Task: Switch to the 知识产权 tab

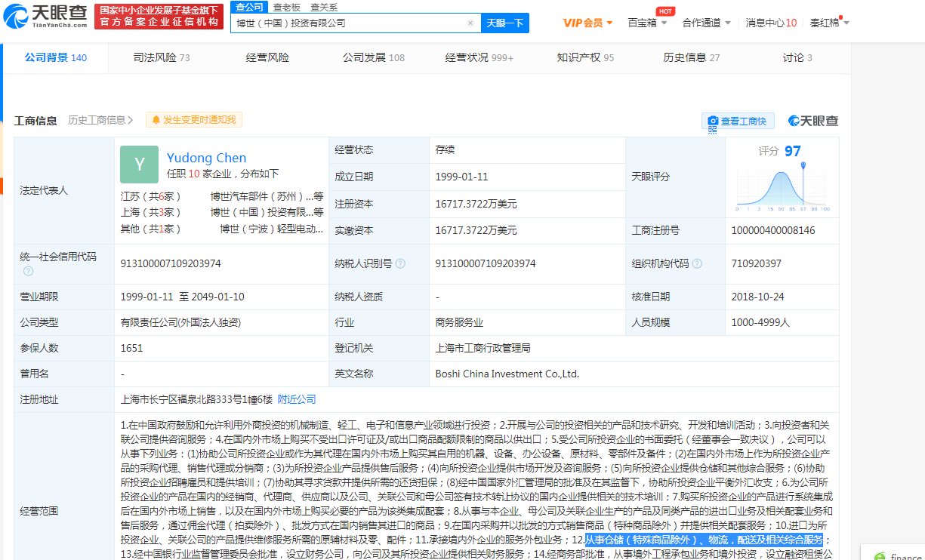Action: tap(585, 57)
